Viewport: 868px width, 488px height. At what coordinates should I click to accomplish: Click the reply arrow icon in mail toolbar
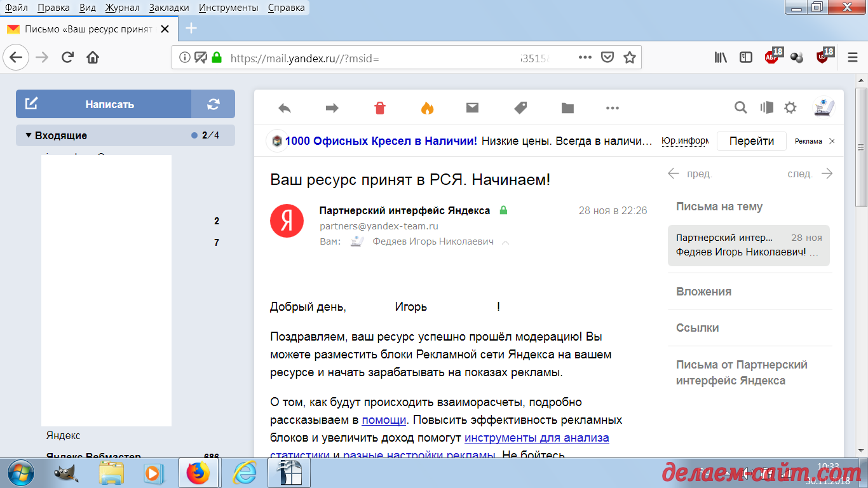(285, 108)
